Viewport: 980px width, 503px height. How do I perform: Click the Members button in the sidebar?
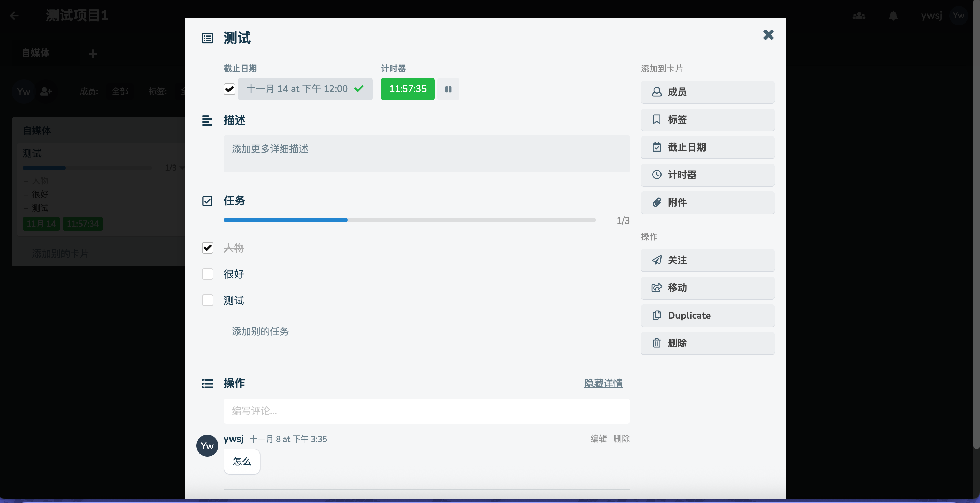click(x=707, y=92)
